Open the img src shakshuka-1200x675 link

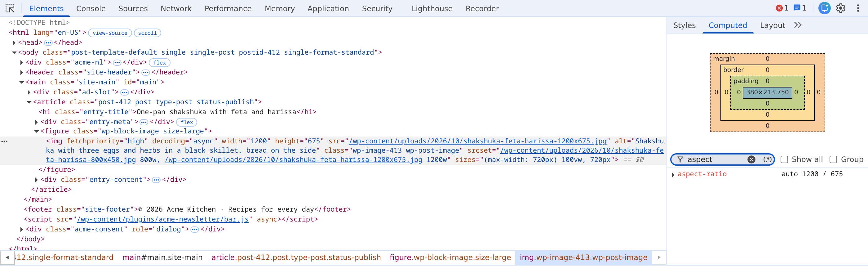(477, 141)
